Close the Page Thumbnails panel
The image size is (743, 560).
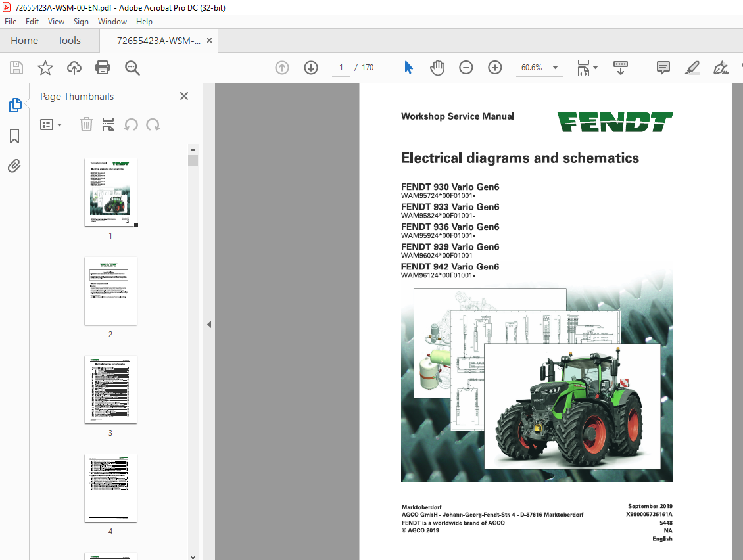[x=184, y=96]
